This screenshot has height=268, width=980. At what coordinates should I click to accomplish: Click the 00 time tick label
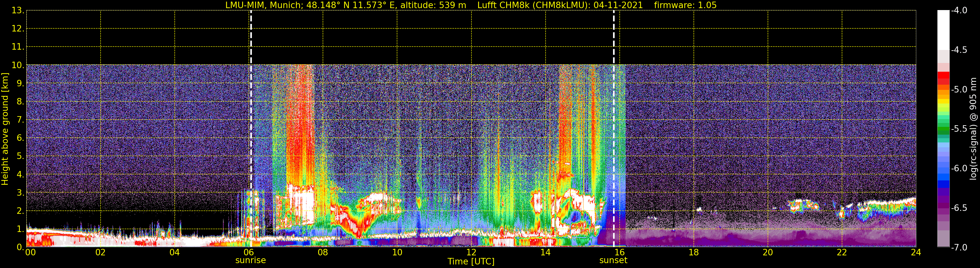tap(31, 252)
